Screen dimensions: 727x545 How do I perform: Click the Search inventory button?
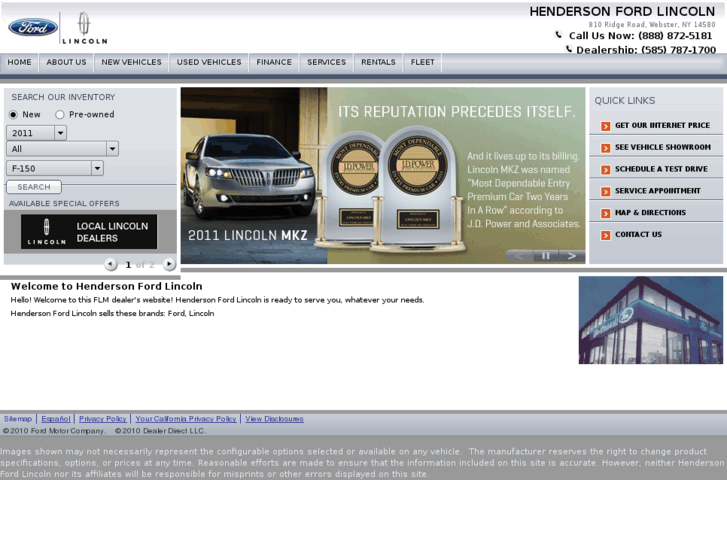[x=34, y=187]
